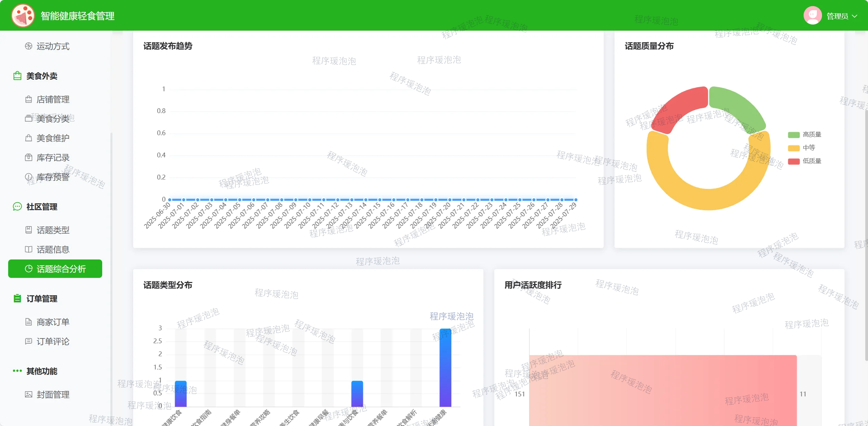Collapse the 美食外卖 menu group
The image size is (868, 426).
coord(42,76)
